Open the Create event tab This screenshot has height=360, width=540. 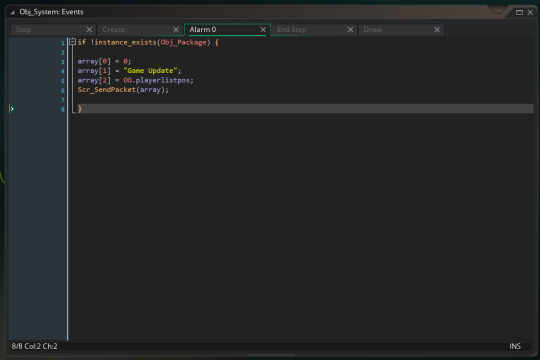pos(140,30)
